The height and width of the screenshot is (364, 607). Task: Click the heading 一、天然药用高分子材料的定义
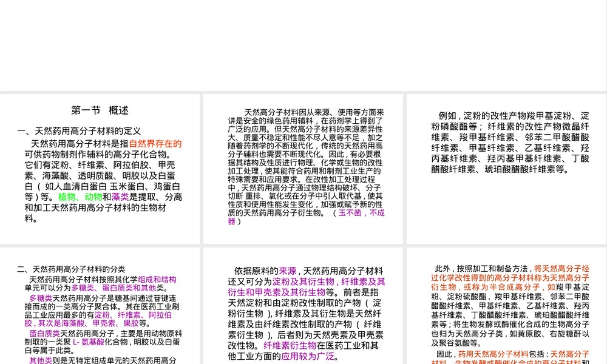coord(79,131)
